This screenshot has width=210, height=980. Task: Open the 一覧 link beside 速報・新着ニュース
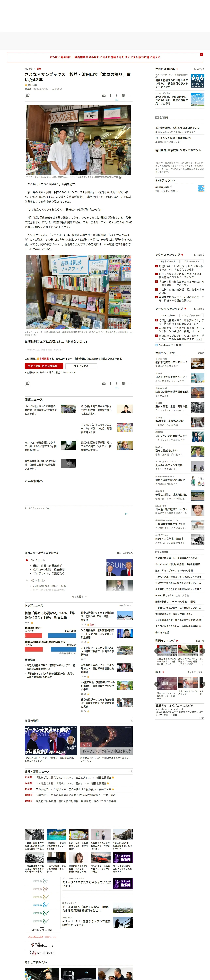[130, 772]
